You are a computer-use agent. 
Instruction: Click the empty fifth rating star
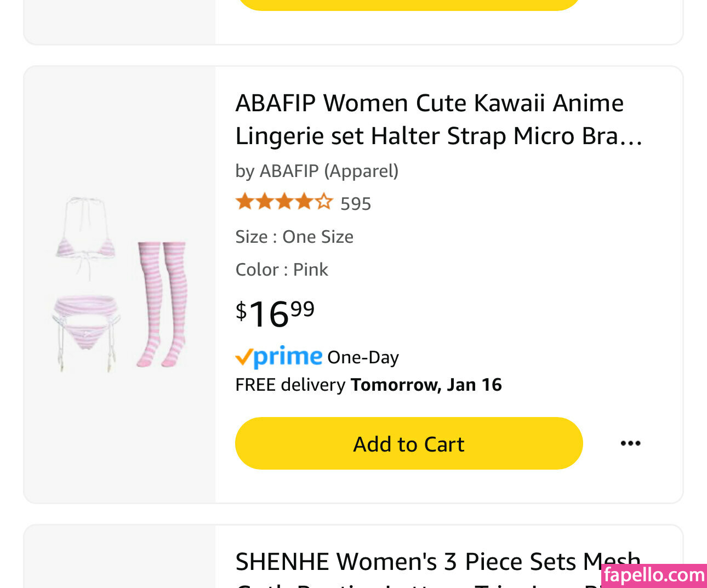point(324,202)
